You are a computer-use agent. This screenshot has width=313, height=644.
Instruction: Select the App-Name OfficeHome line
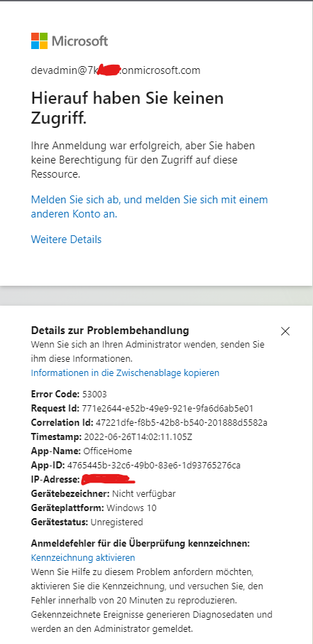pos(82,451)
